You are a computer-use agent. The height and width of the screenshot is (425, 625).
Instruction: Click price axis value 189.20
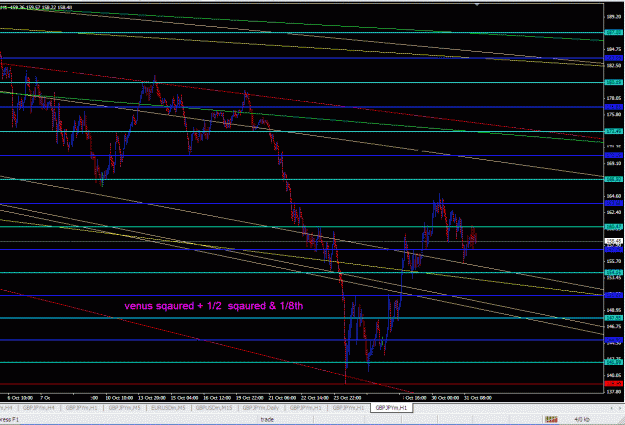[x=614, y=17]
